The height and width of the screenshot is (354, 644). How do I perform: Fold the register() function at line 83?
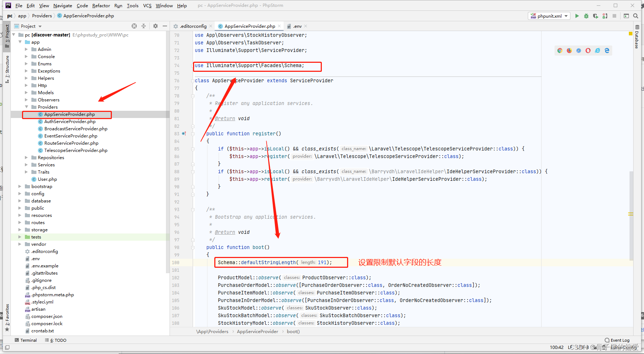pos(193,134)
